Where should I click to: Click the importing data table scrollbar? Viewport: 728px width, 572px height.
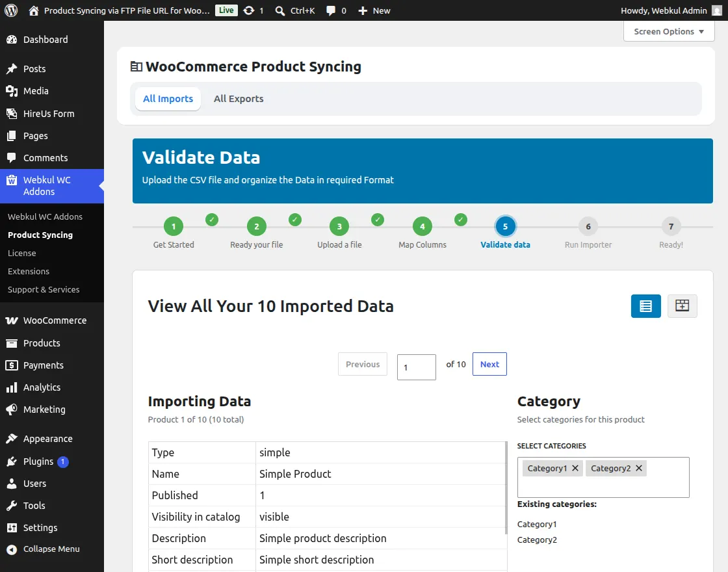click(506, 487)
